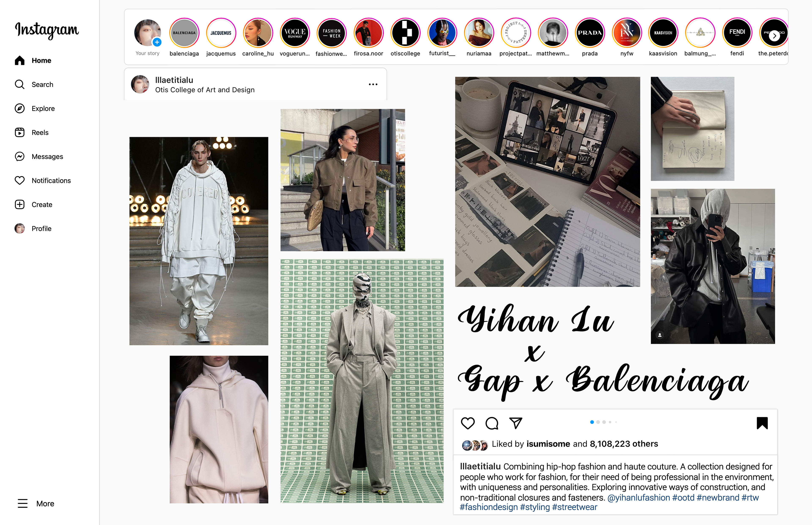Open the prada story
The width and height of the screenshot is (812, 525).
590,37
